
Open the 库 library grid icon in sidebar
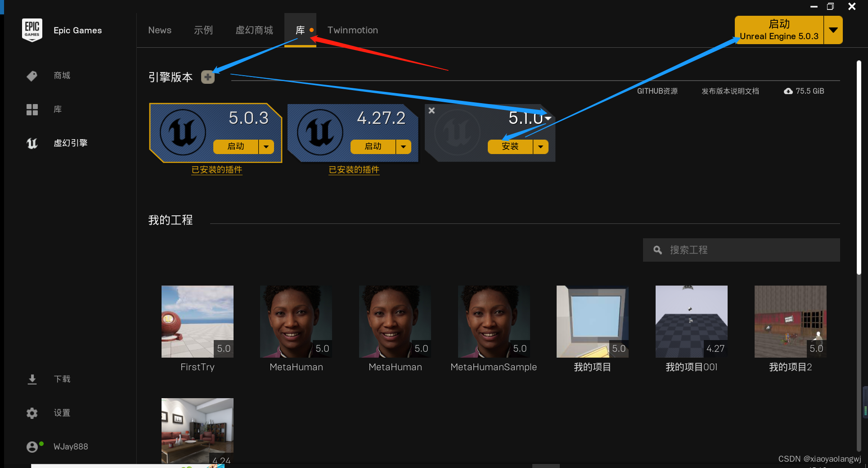32,109
